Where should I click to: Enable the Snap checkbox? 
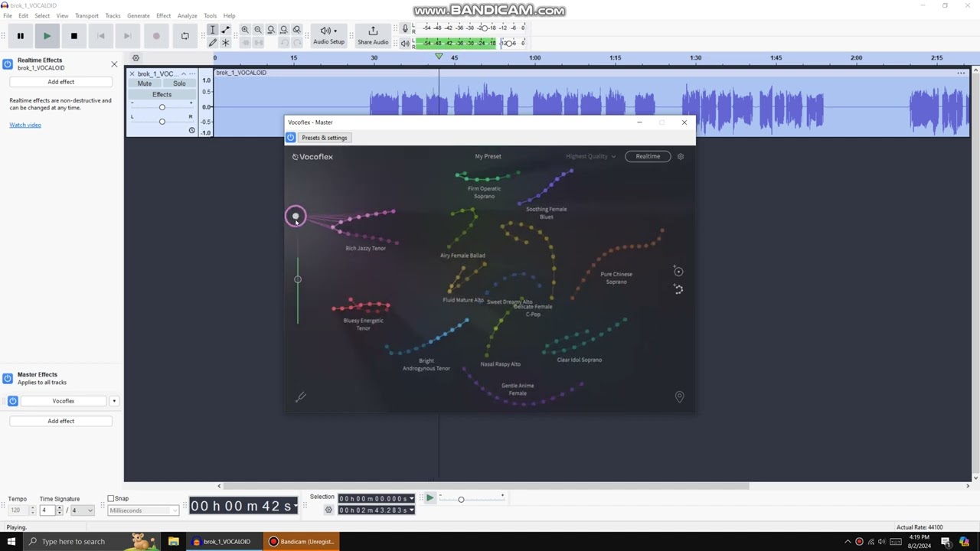click(110, 498)
